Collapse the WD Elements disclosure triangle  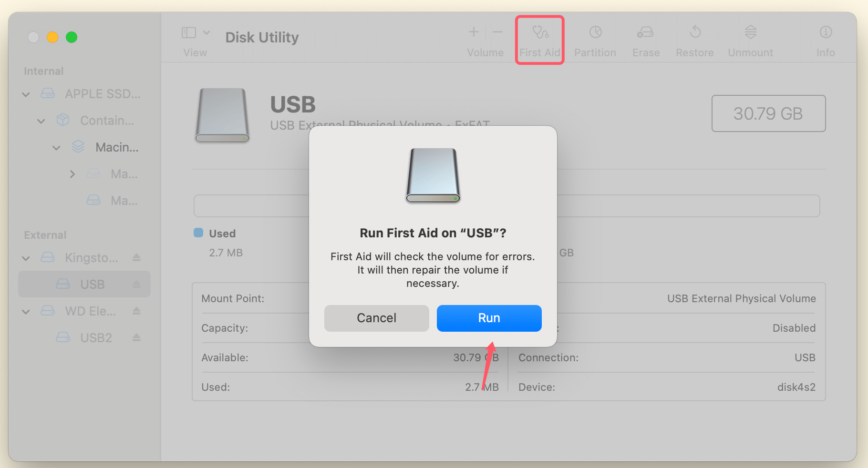pyautogui.click(x=26, y=311)
